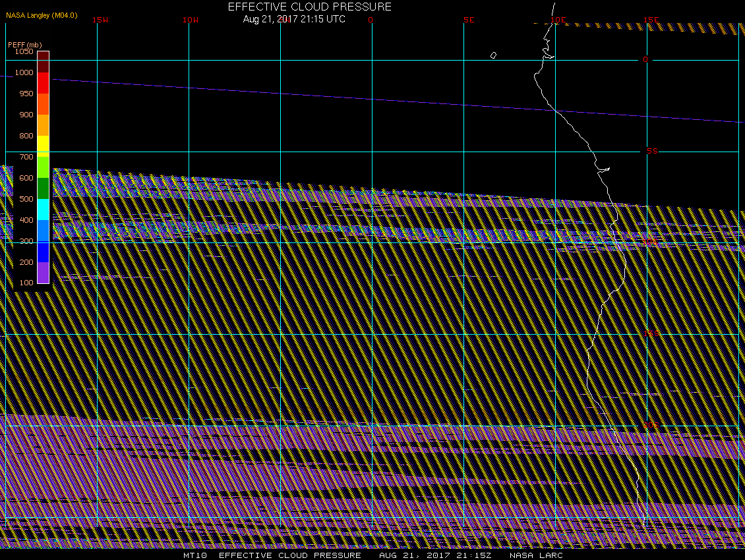Pick the dark maroon swatch in colorbar
Viewport: 745px width, 560px height.
coord(44,62)
